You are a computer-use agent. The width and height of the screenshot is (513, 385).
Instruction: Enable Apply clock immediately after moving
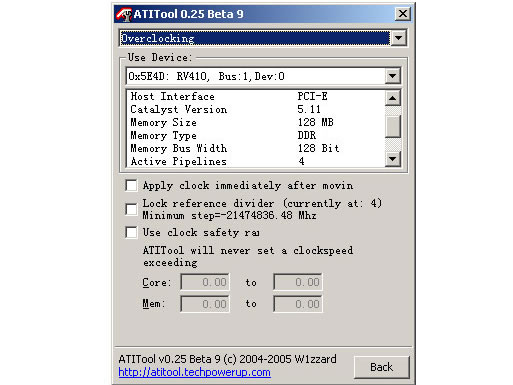pyautogui.click(x=131, y=185)
